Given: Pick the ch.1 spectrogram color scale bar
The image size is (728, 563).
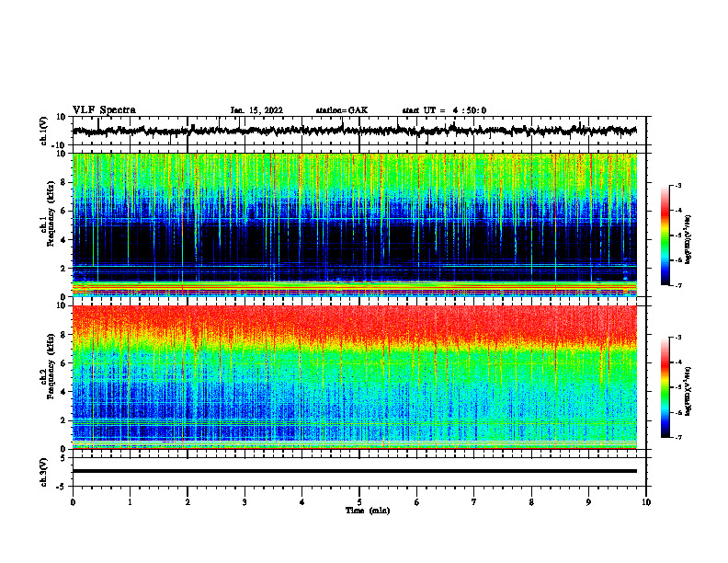Looking at the screenshot, I should [665, 236].
